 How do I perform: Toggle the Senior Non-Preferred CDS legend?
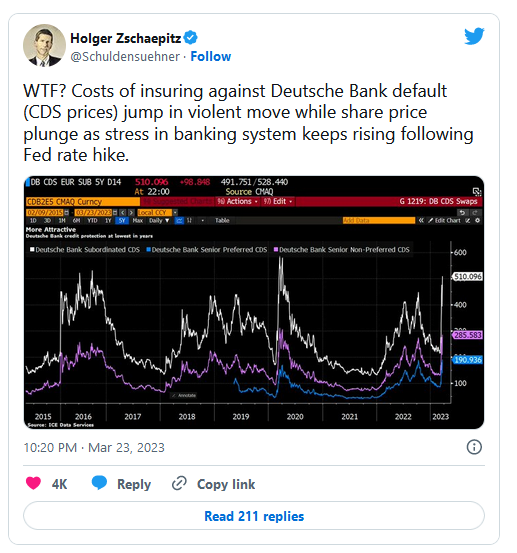342,250
